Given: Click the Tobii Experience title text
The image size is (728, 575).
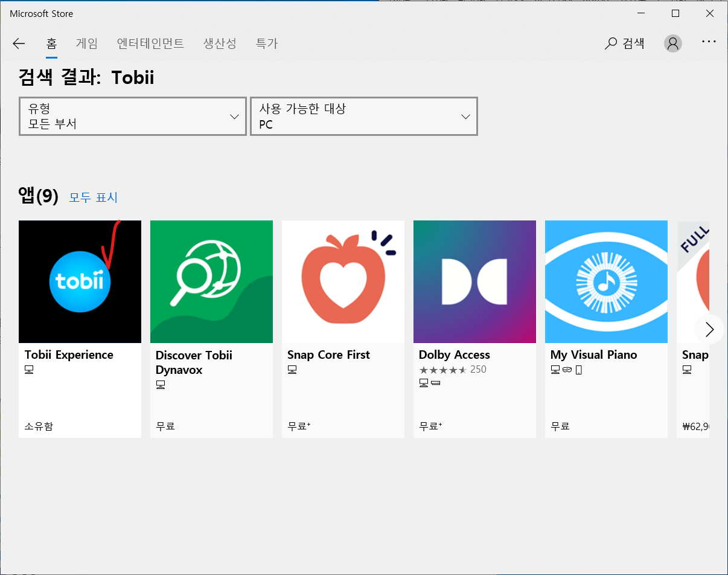Looking at the screenshot, I should tap(69, 355).
